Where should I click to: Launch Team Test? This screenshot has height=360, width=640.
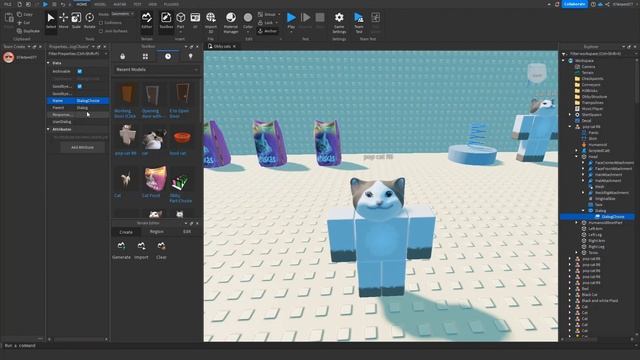[x=359, y=22]
